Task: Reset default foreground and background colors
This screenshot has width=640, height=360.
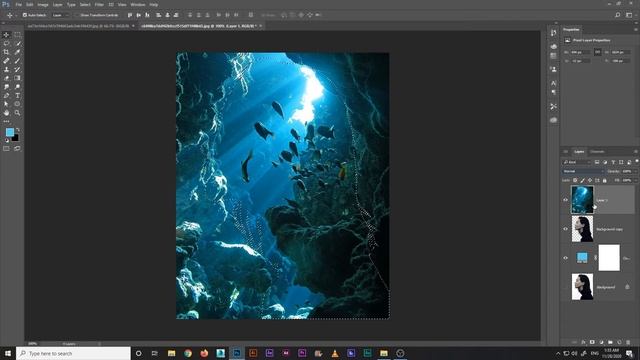Action: 7,140
